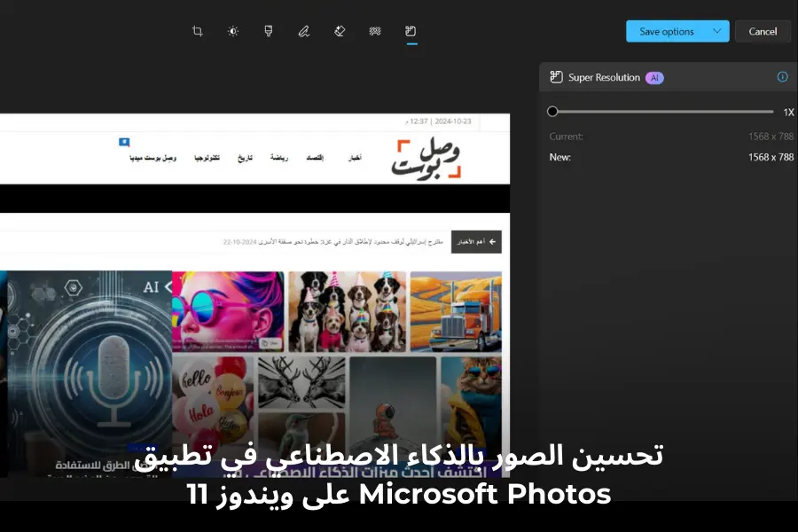Click the Super Resolution info icon

[782, 77]
